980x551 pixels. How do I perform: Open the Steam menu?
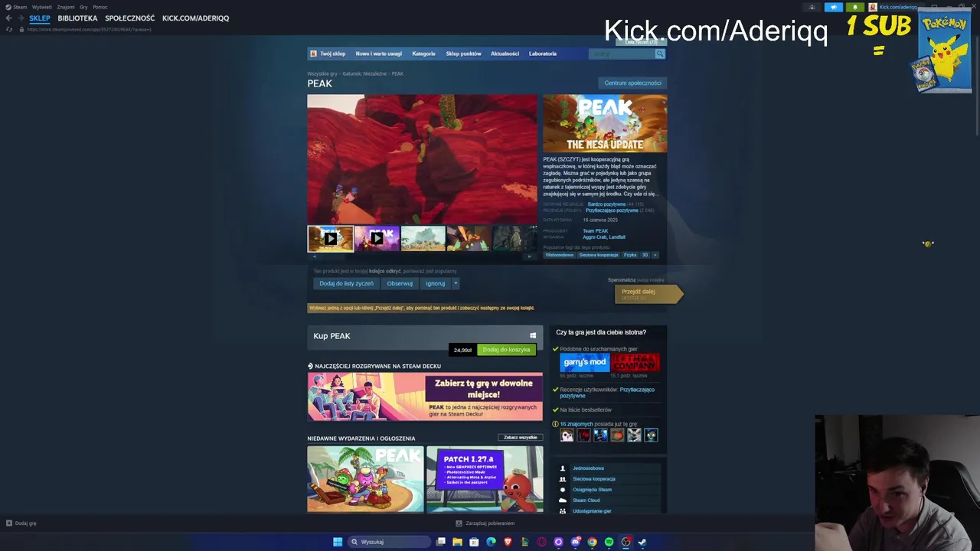(x=20, y=7)
